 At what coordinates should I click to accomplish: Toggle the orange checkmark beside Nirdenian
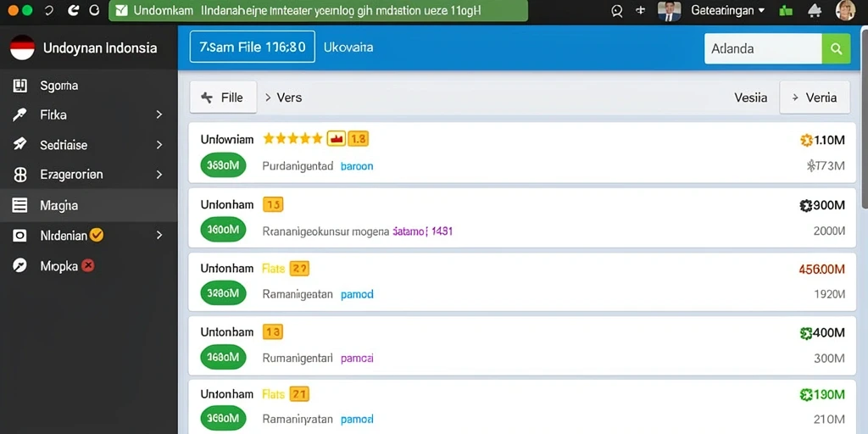[97, 236]
